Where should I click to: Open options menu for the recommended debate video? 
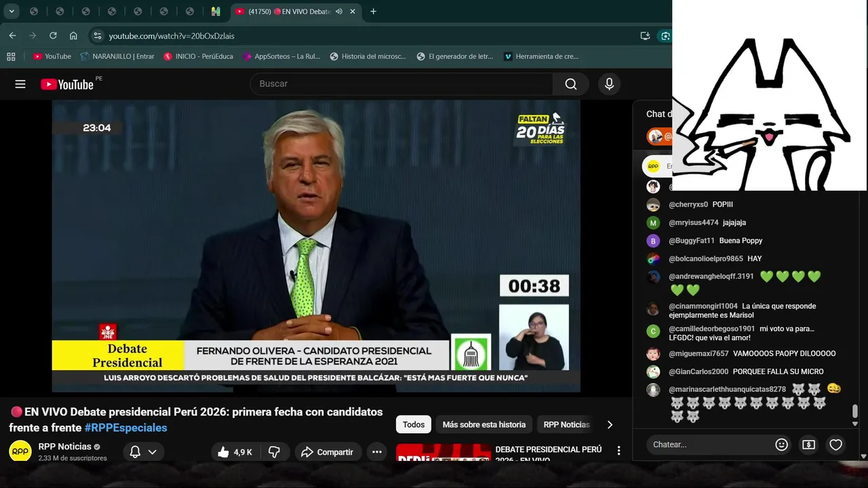(618, 451)
